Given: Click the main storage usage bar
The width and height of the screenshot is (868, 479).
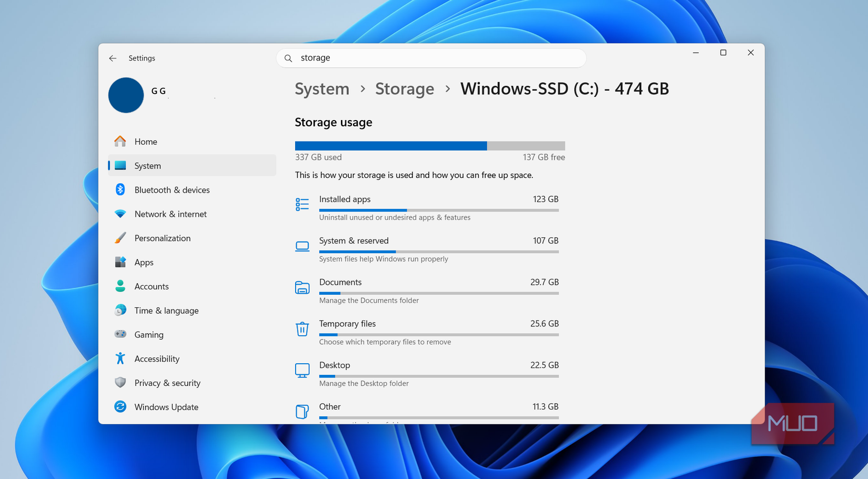Looking at the screenshot, I should (x=430, y=146).
